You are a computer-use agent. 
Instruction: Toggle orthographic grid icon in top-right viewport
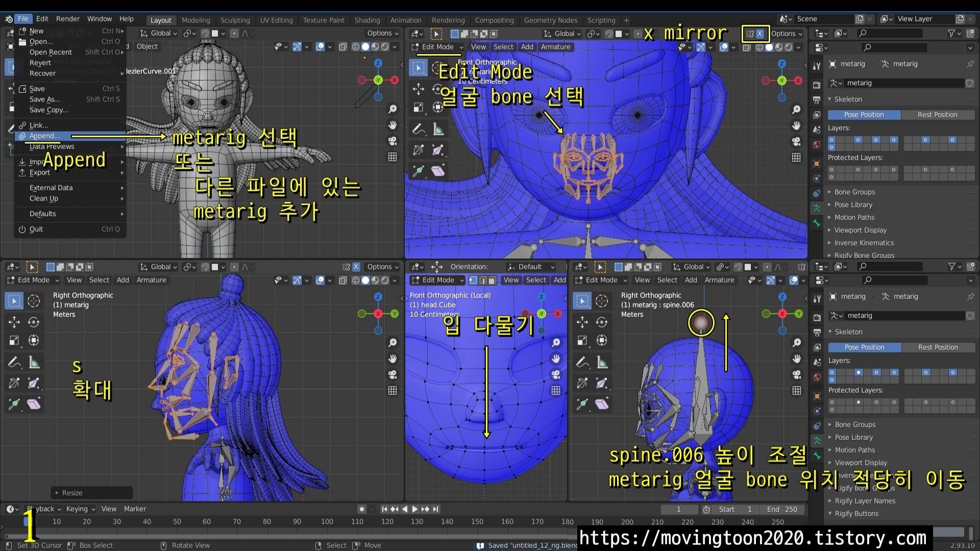(796, 157)
